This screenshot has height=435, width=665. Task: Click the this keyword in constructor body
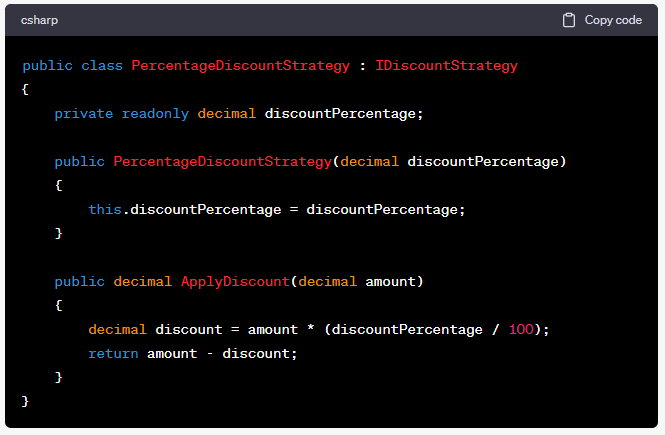[105, 209]
